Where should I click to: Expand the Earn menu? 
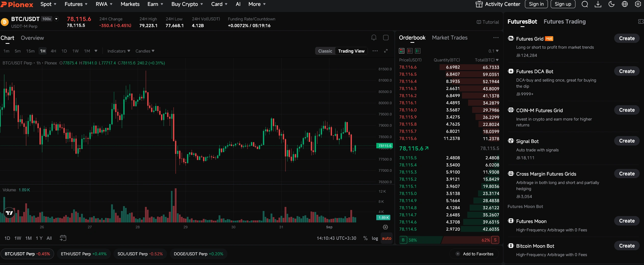pyautogui.click(x=155, y=4)
